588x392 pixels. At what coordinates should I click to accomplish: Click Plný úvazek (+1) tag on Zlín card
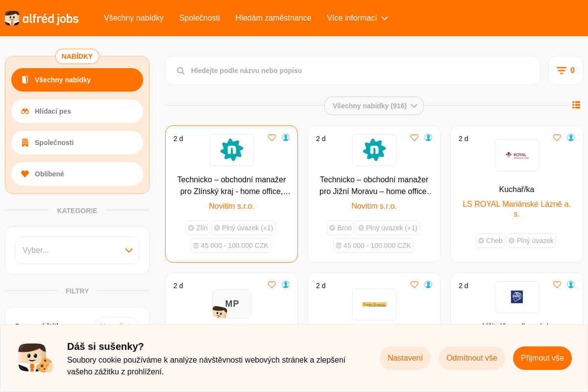click(x=244, y=228)
